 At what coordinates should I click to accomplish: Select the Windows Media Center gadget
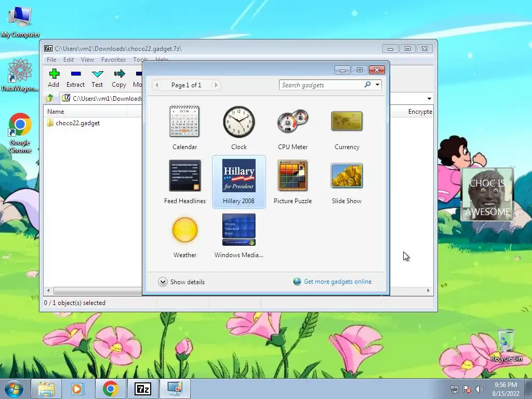click(239, 236)
